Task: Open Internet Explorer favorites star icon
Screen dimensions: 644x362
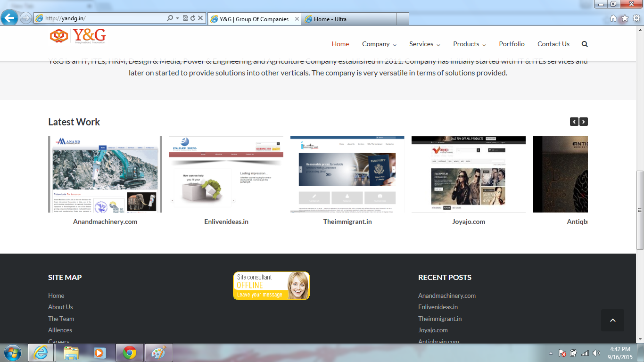Action: click(625, 18)
